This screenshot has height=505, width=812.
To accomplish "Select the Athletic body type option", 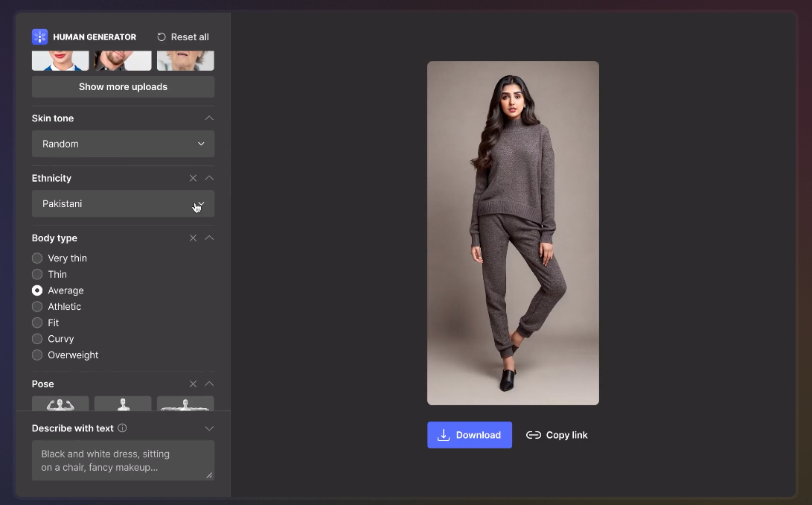I will coord(37,307).
